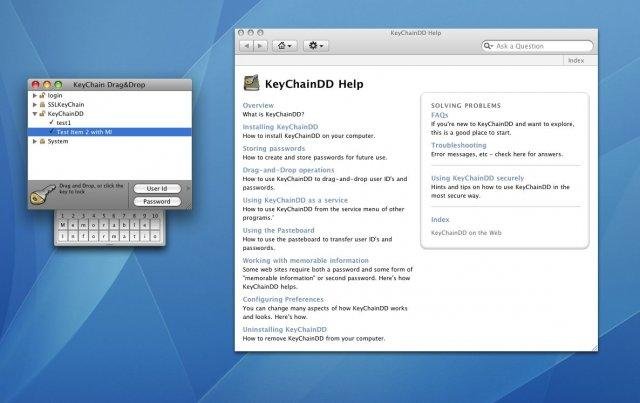This screenshot has height=403, width=640.
Task: Click the User Id button
Action: tap(157, 189)
